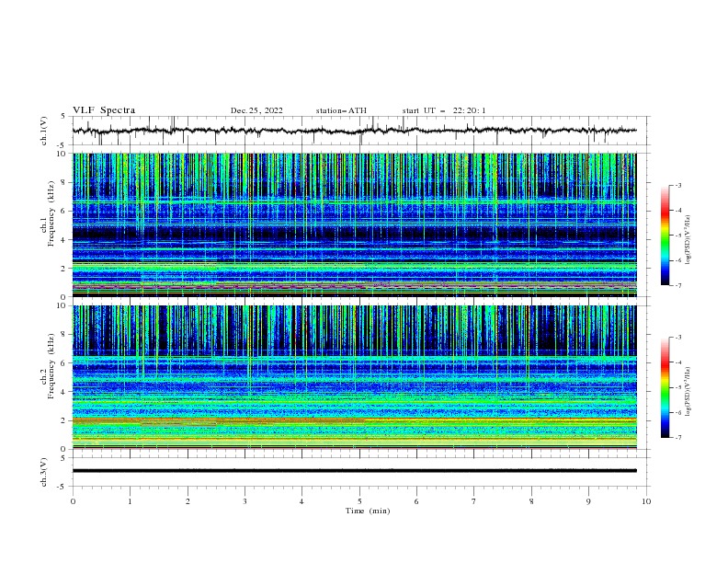Click the ch.1 spectrogram panel
The height and width of the screenshot is (563, 728).
tap(355, 224)
